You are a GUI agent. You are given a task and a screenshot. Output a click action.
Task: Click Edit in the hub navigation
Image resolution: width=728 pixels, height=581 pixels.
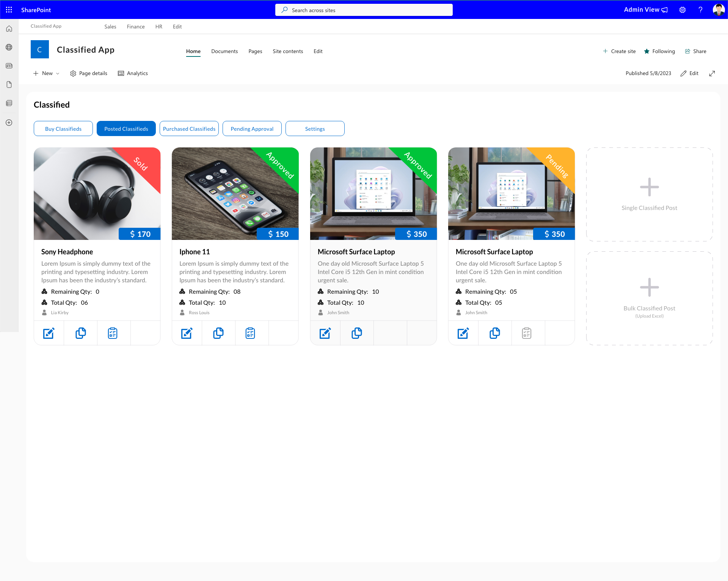(x=177, y=27)
